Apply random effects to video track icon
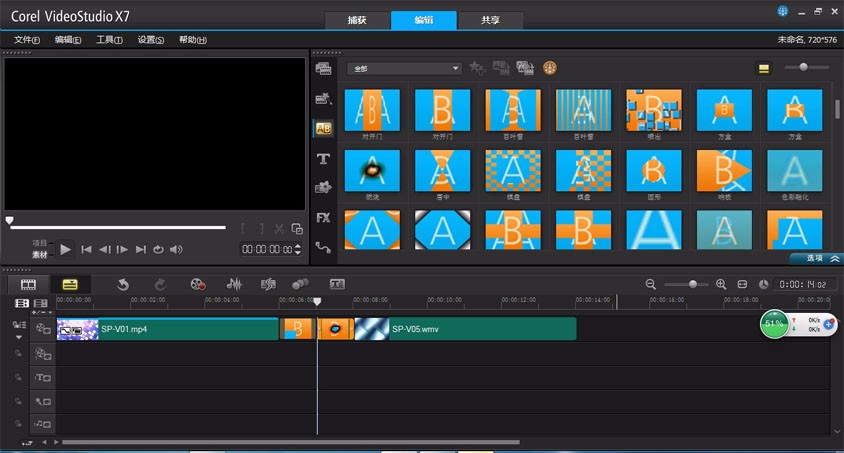 [525, 68]
